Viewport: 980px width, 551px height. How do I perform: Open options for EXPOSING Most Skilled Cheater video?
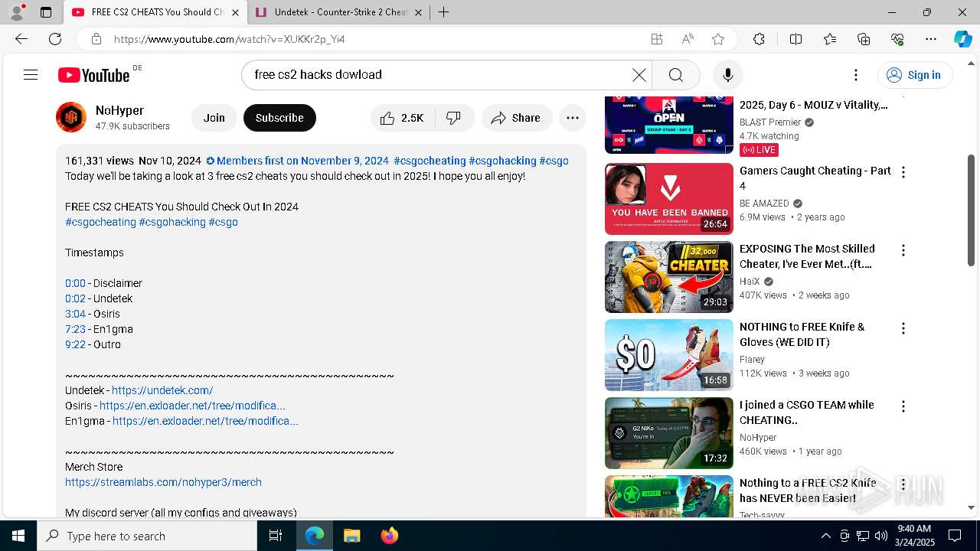[x=903, y=250]
